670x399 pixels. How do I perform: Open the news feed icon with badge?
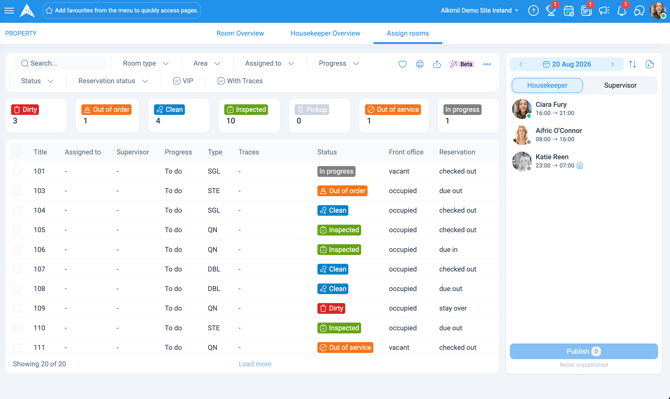586,11
